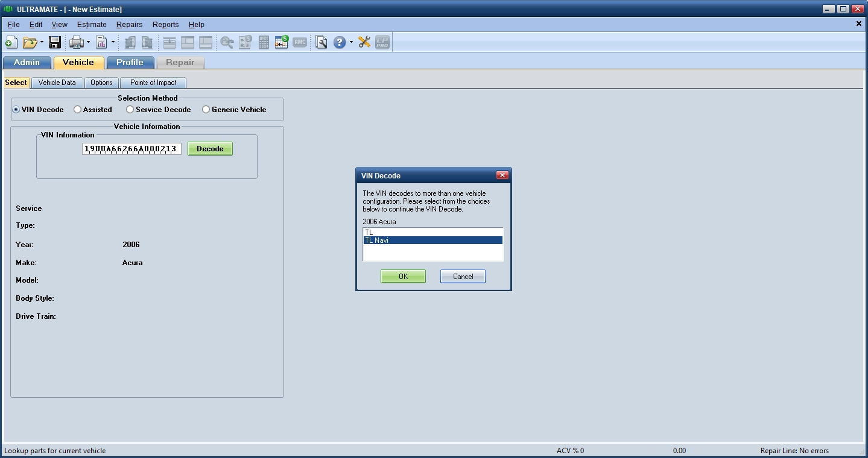Click the disabled Repair tab
Screen dimensions: 868x458
[180, 63]
